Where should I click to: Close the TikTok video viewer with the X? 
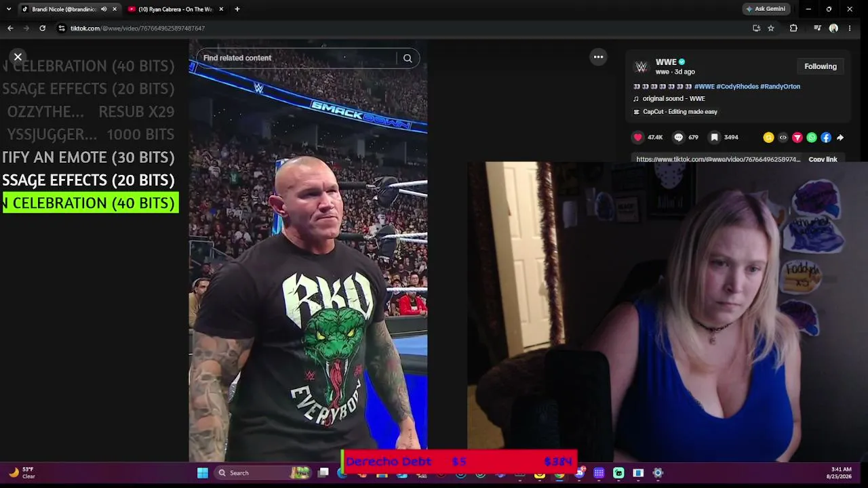(x=18, y=57)
